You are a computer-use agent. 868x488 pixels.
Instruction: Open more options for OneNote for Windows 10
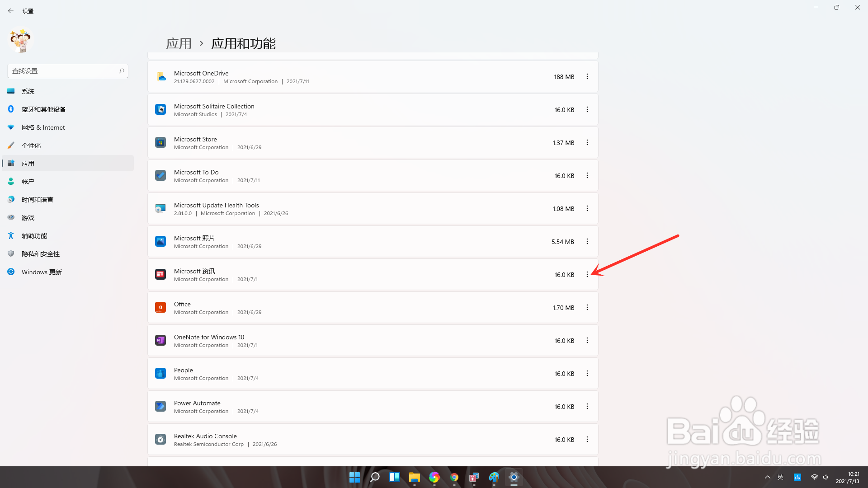(x=587, y=341)
